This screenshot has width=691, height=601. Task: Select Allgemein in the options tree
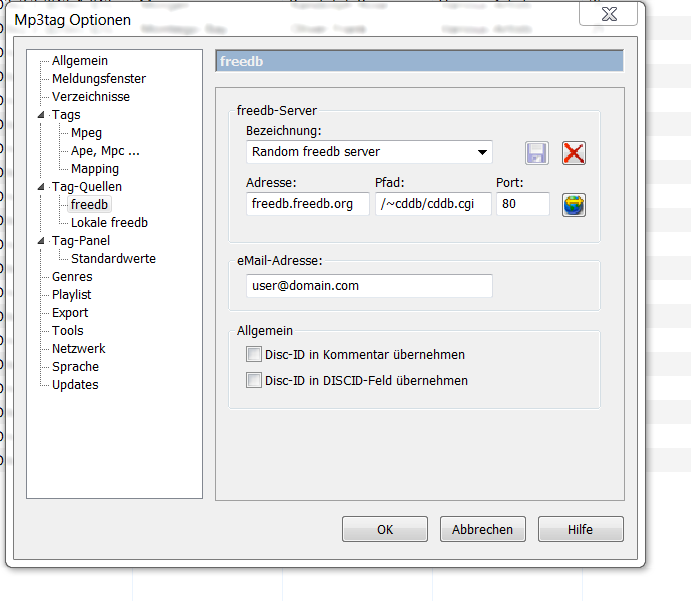point(80,61)
